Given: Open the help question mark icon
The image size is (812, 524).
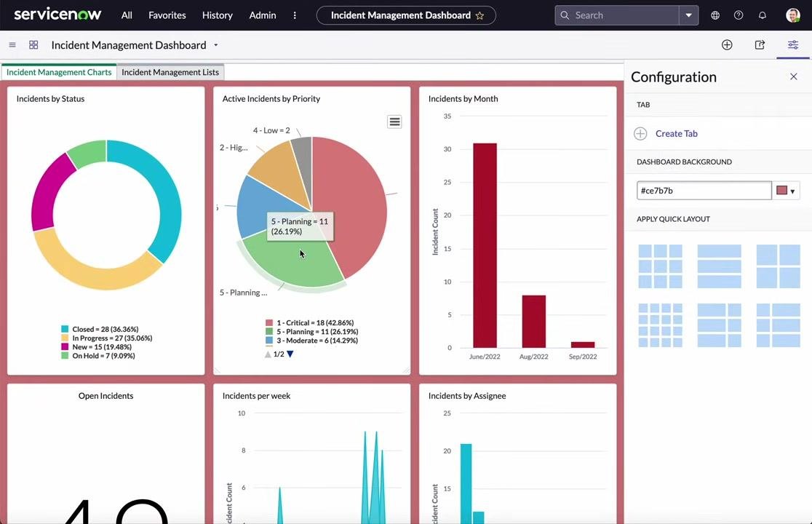Looking at the screenshot, I should pyautogui.click(x=739, y=15).
